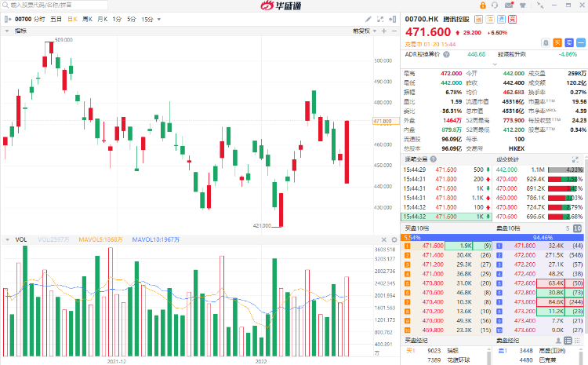The height and width of the screenshot is (365, 588).
Task: Zoom in chart with plus icon
Action: 384,31
